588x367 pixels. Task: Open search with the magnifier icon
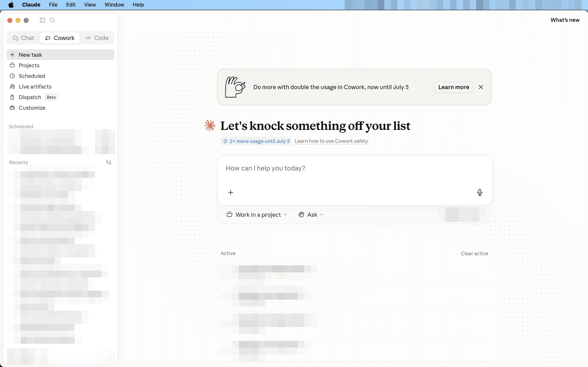pos(52,20)
